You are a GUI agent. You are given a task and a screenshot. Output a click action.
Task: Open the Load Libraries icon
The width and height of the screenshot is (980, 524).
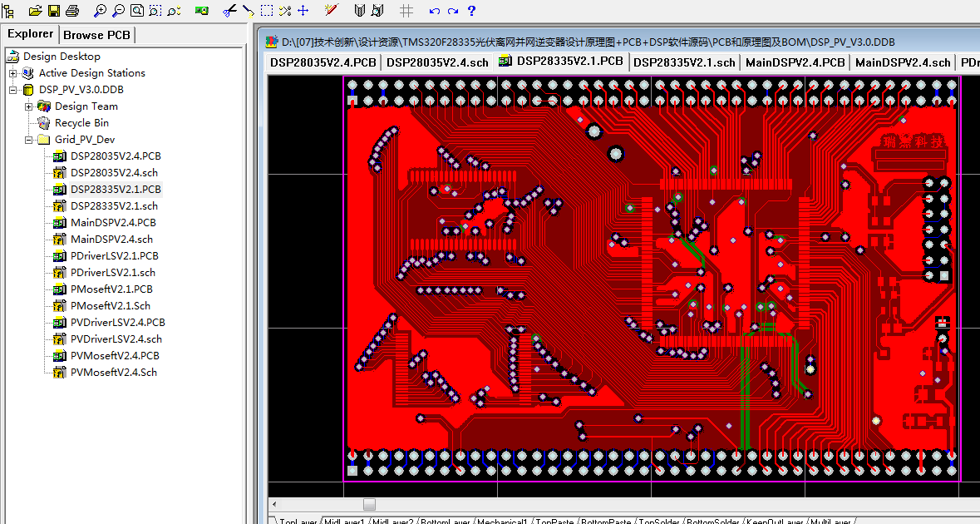tap(359, 11)
